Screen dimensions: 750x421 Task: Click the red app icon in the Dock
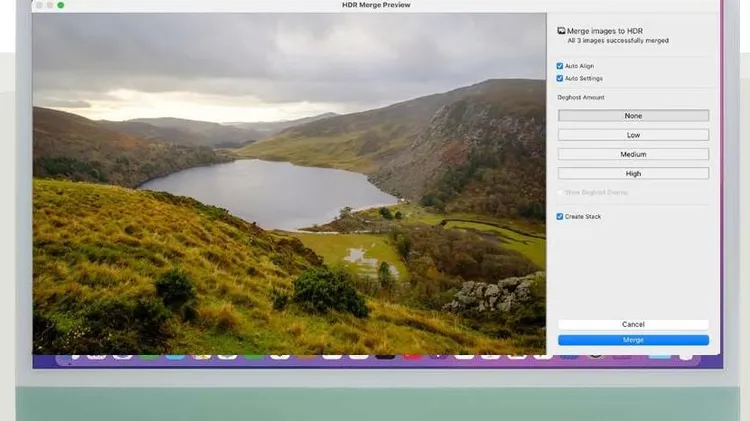411,353
